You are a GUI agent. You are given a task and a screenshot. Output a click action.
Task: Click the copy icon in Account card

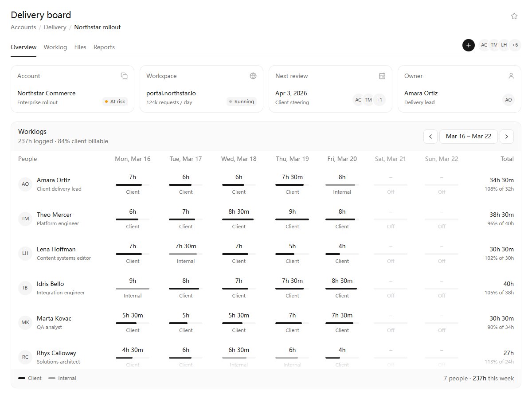click(124, 76)
